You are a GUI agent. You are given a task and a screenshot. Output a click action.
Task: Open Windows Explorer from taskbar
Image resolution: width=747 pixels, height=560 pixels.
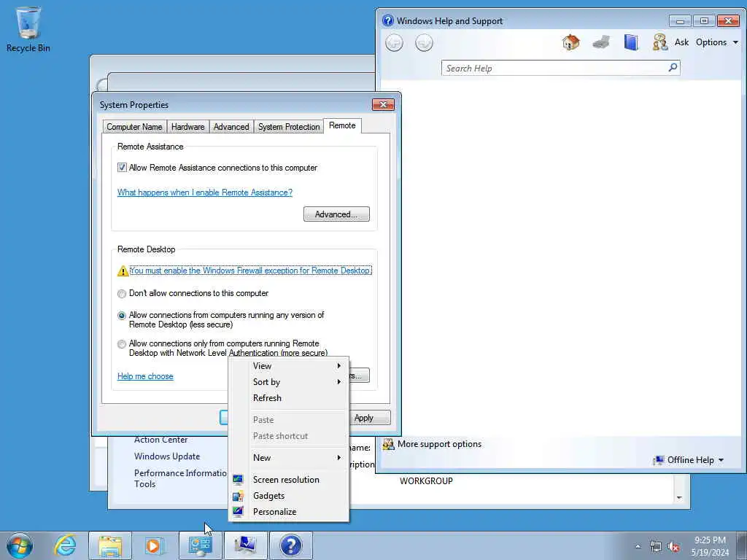[110, 545]
